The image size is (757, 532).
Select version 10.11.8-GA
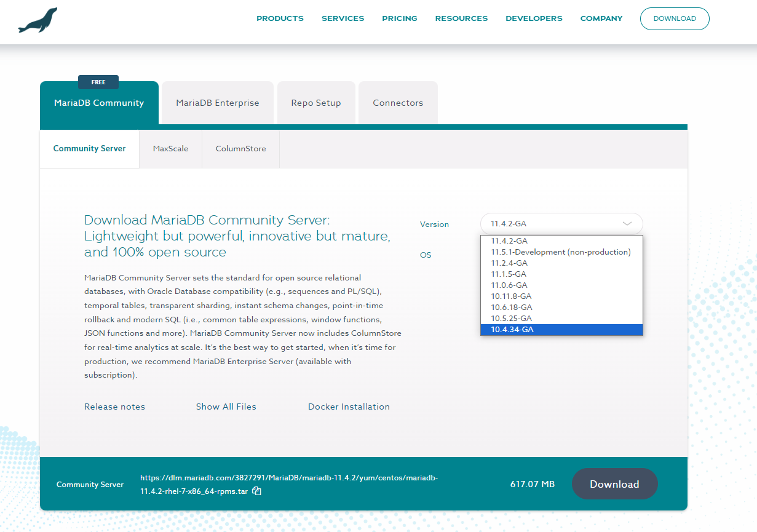click(x=561, y=296)
